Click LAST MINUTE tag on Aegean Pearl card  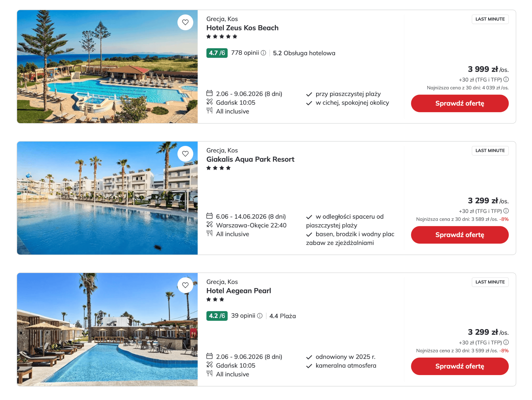point(490,282)
